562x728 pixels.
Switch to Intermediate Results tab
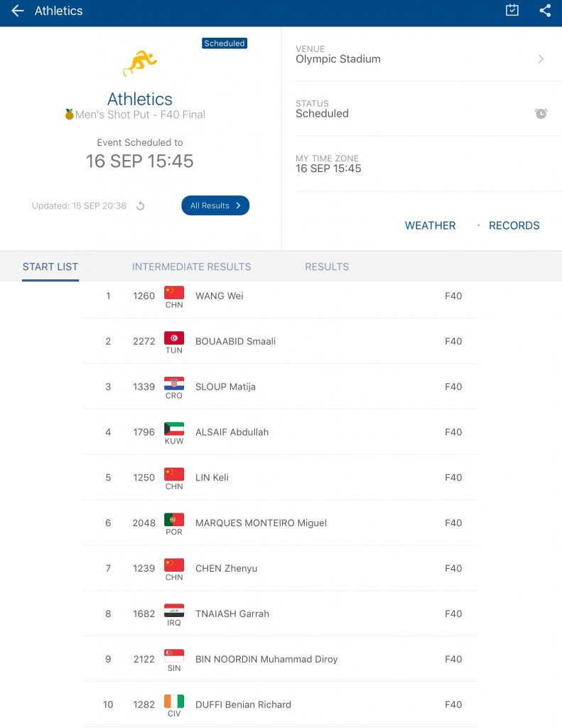[x=191, y=267]
